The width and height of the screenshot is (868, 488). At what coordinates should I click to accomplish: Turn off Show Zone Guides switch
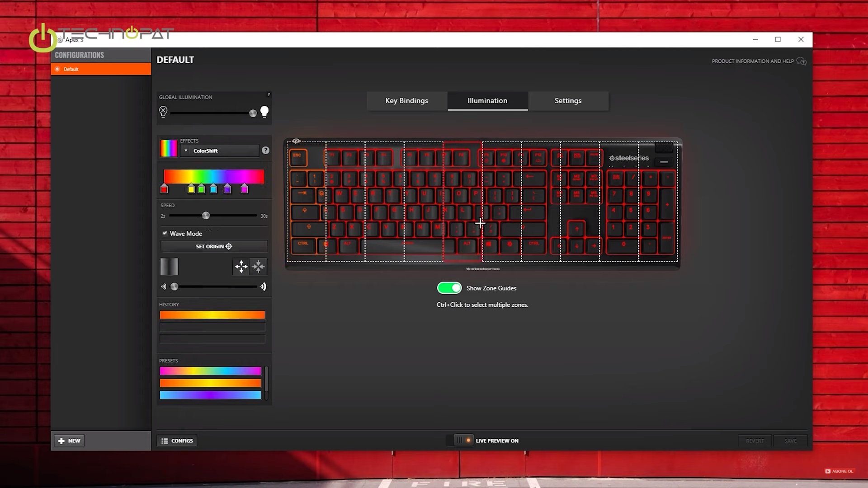[x=449, y=288]
